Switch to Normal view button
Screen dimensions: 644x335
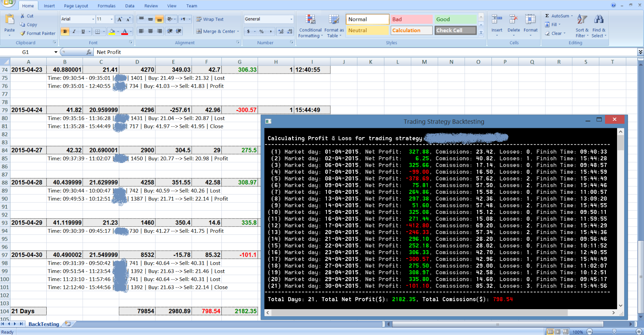pyautogui.click(x=550, y=332)
